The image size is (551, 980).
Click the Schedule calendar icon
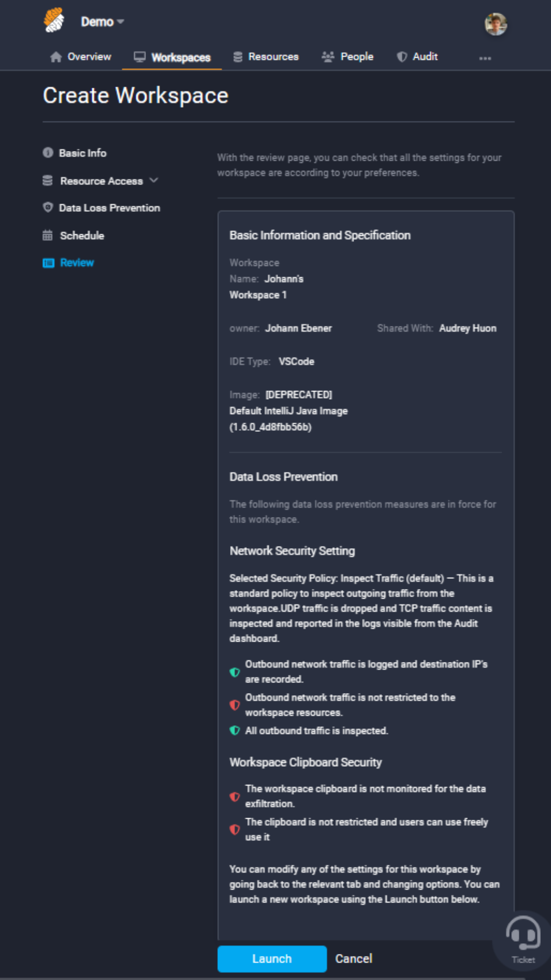pyautogui.click(x=47, y=235)
